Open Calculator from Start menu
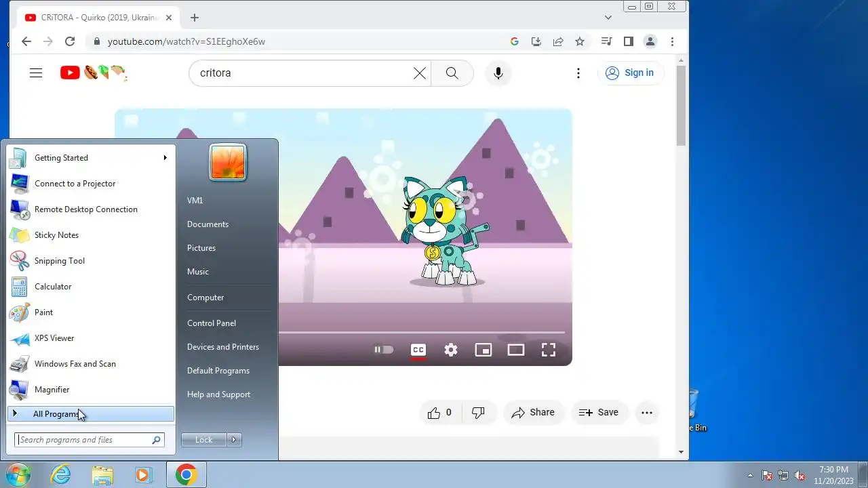The width and height of the screenshot is (868, 488). (91, 287)
